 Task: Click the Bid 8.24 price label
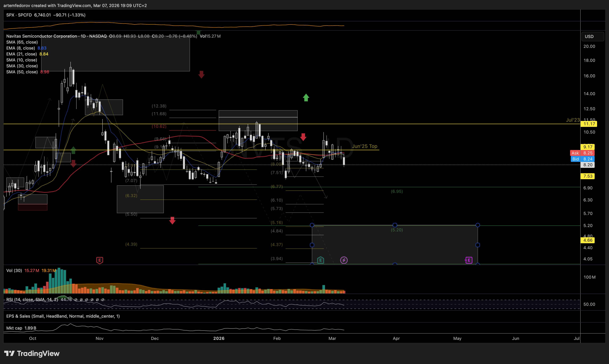583,159
